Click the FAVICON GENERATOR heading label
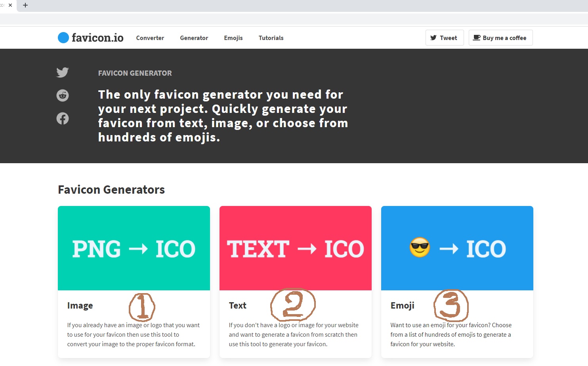 (135, 73)
